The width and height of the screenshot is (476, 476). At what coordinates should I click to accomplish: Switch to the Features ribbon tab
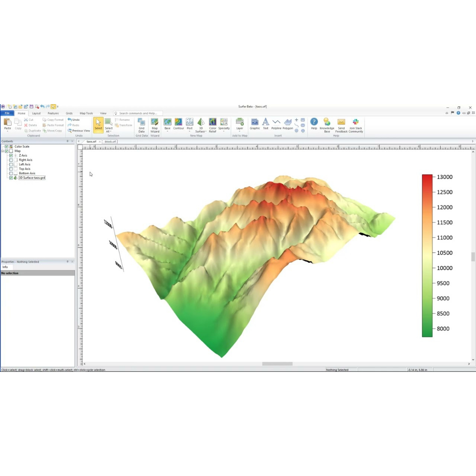(53, 113)
